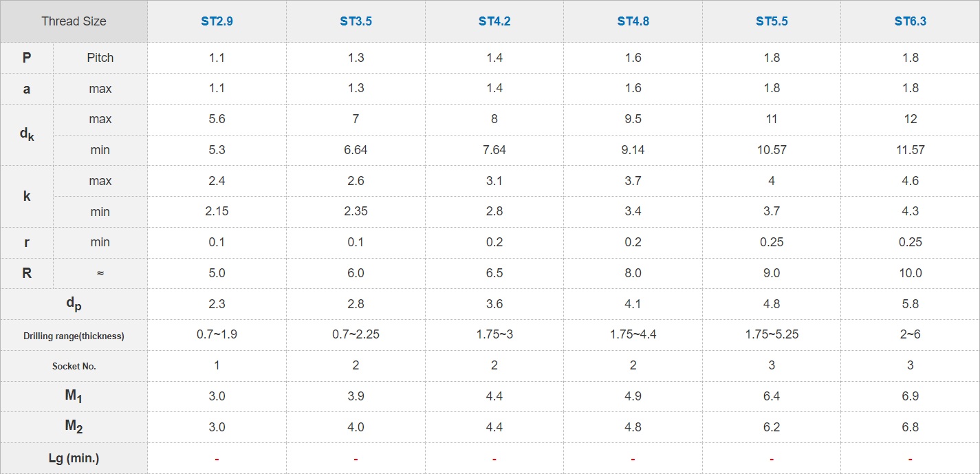Click the Thread Size header cell

pos(74,21)
